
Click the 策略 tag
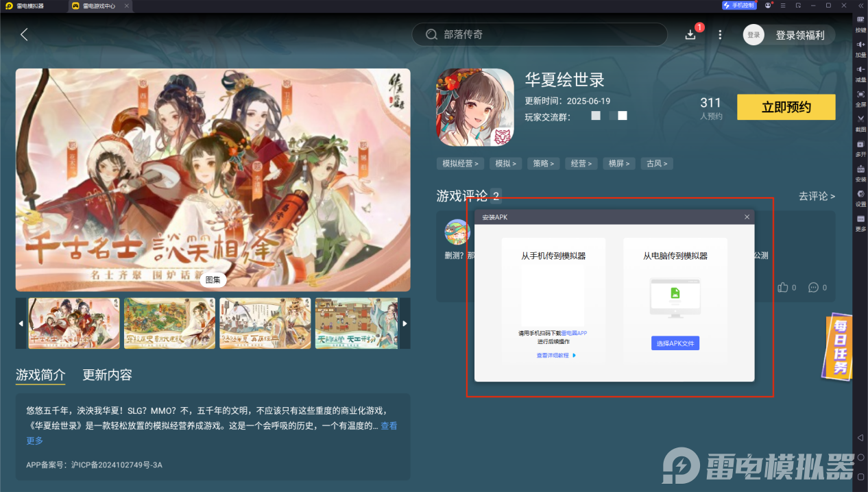click(x=544, y=164)
